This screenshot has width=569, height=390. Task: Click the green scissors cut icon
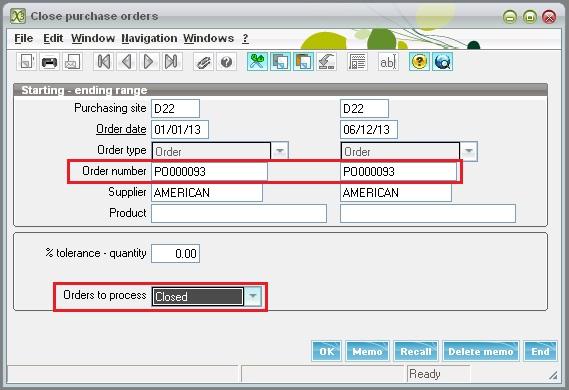click(x=257, y=62)
